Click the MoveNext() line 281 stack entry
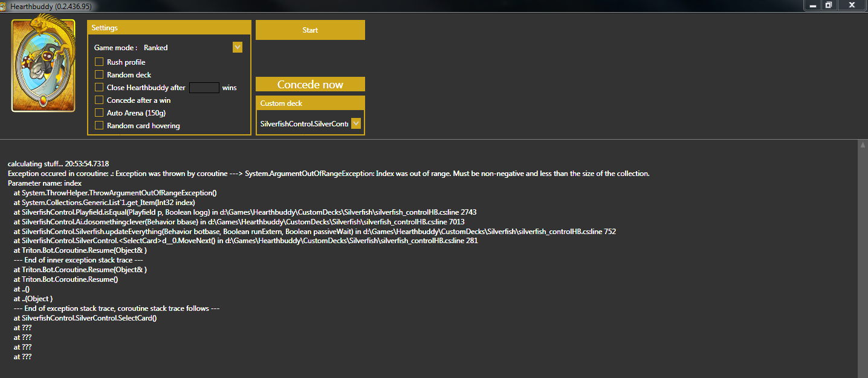 pyautogui.click(x=245, y=241)
